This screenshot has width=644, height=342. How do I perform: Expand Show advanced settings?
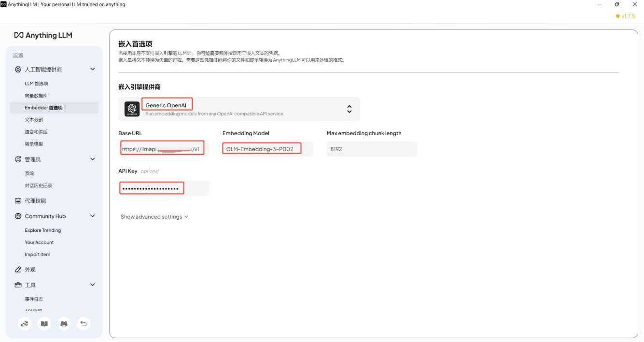154,217
